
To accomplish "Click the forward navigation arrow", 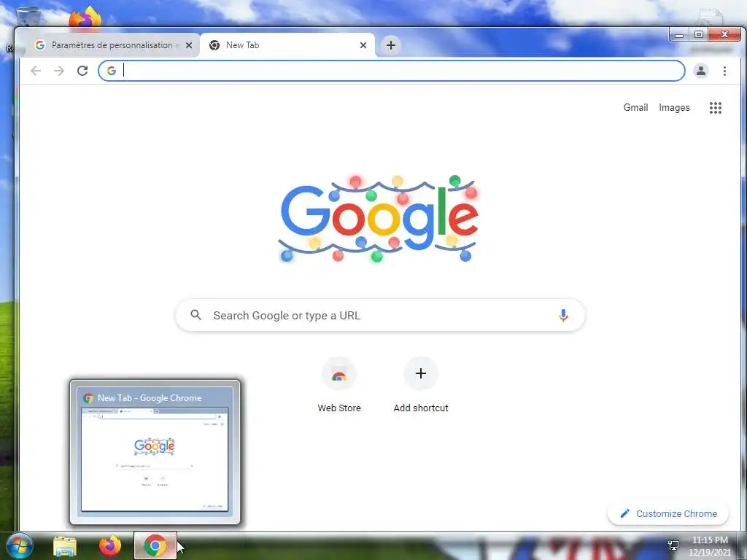I will [x=58, y=71].
